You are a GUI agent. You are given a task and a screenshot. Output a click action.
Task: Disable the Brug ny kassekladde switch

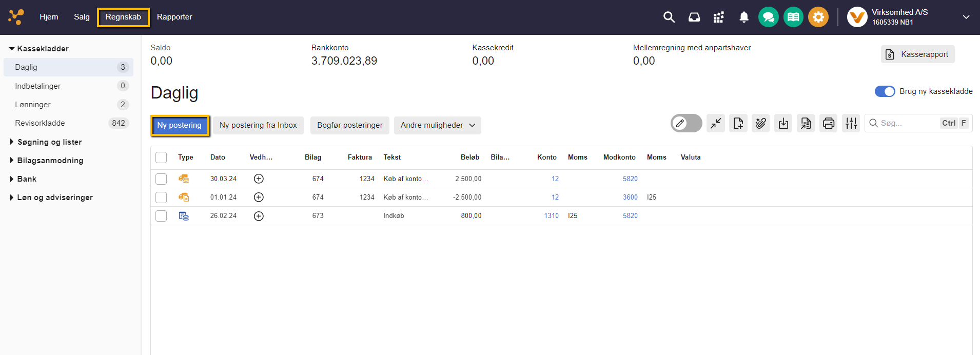(885, 91)
